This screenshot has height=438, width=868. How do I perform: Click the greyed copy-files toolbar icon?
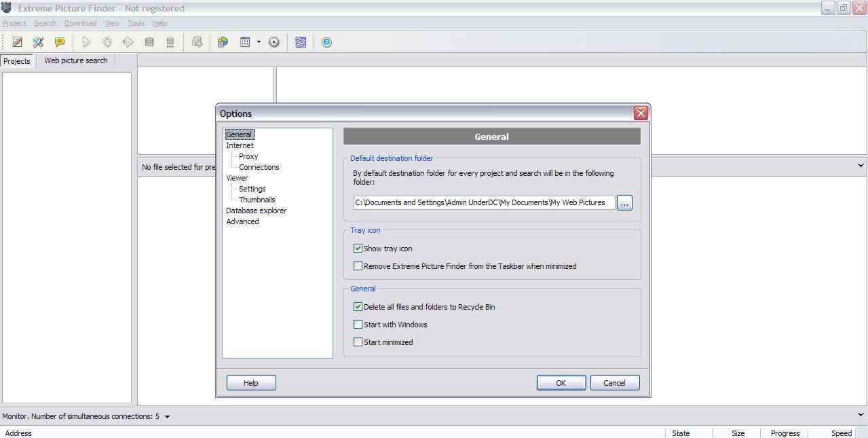197,42
